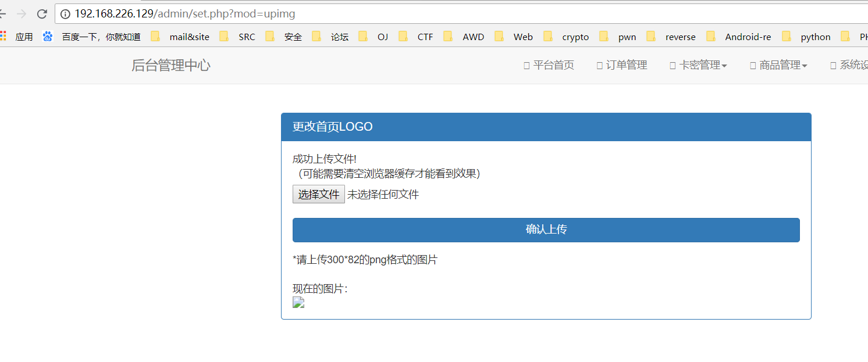Open the 应用 apps shortcut
The width and height of the screenshot is (868, 362).
(x=17, y=37)
